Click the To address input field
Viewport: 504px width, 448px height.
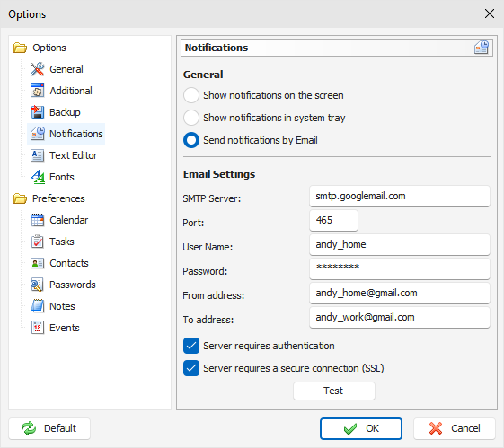pyautogui.click(x=400, y=317)
